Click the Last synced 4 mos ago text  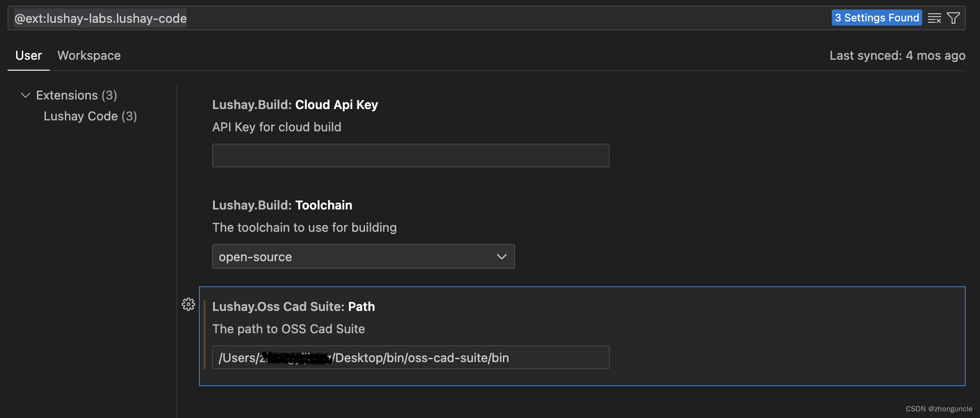pyautogui.click(x=897, y=55)
